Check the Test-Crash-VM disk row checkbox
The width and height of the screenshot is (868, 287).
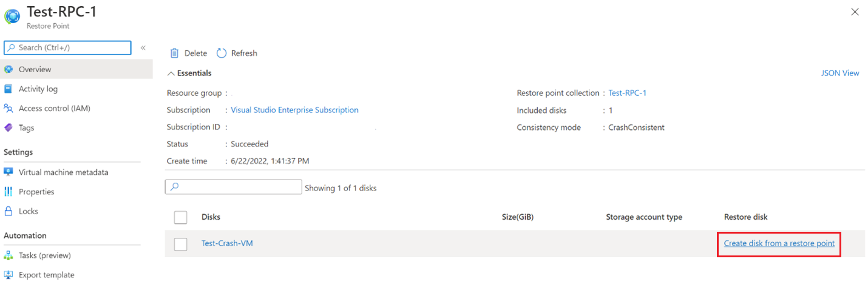(x=180, y=244)
